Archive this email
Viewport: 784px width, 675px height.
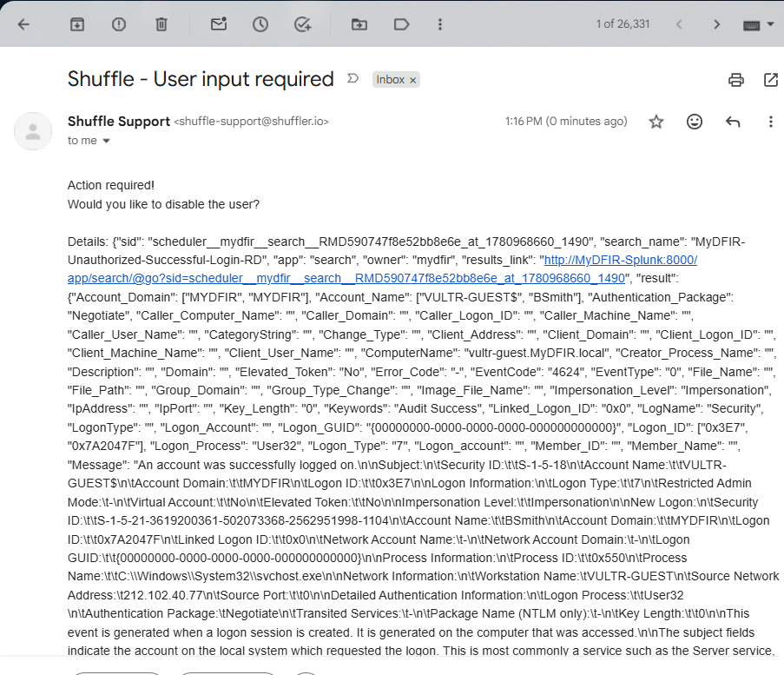coord(77,24)
